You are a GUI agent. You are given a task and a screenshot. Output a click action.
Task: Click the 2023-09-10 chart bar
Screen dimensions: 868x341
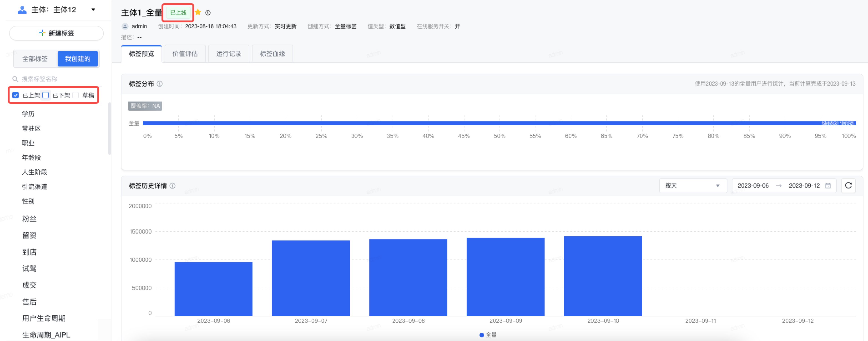pos(603,276)
